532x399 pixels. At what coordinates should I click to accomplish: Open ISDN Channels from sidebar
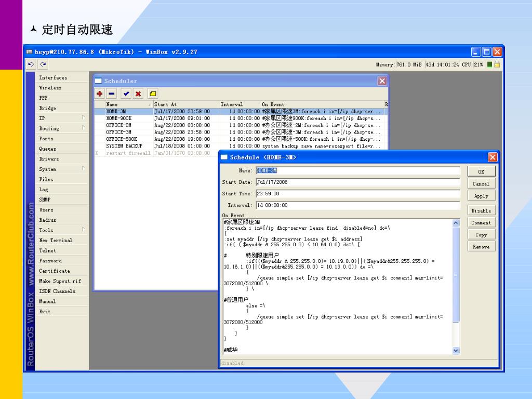click(61, 291)
